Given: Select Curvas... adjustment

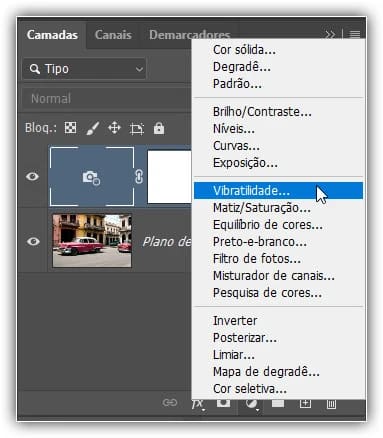Looking at the screenshot, I should pos(236,146).
